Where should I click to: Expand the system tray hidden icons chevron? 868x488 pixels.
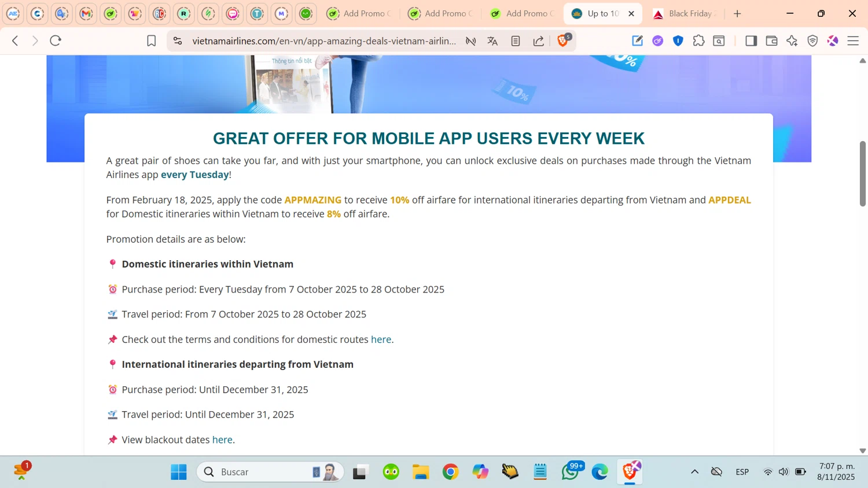(694, 472)
